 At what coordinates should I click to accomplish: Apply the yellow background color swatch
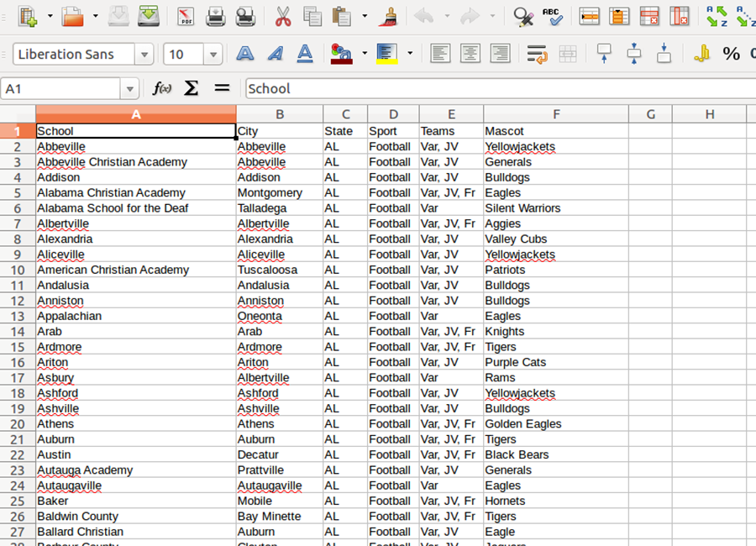point(386,55)
